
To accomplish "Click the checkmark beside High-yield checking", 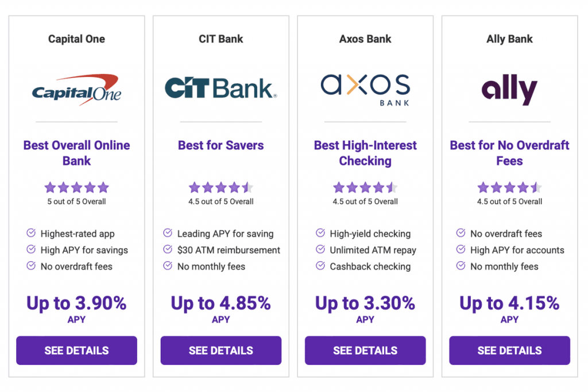I will tap(319, 234).
